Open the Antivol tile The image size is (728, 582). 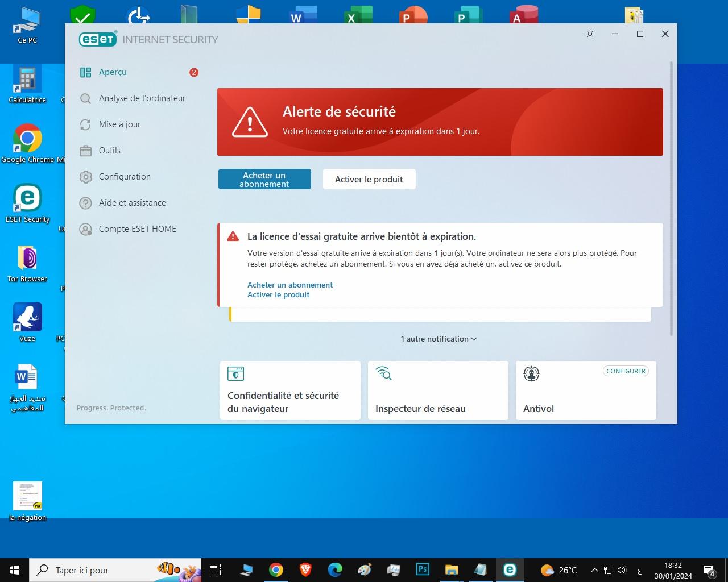tap(586, 390)
